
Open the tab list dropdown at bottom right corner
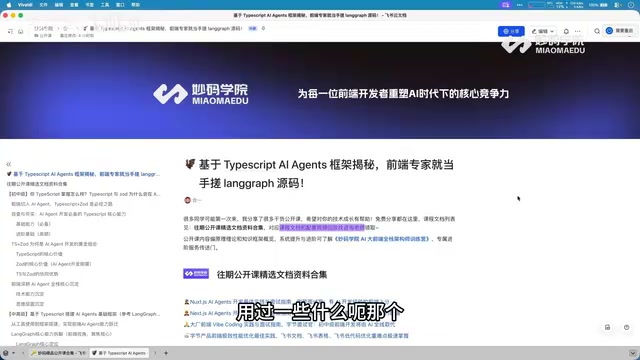(633, 353)
